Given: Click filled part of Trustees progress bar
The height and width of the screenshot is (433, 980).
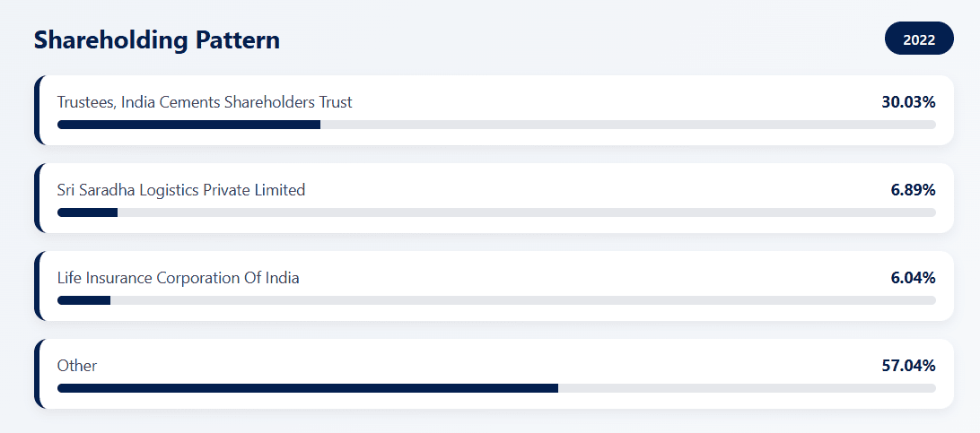Looking at the screenshot, I should [188, 125].
